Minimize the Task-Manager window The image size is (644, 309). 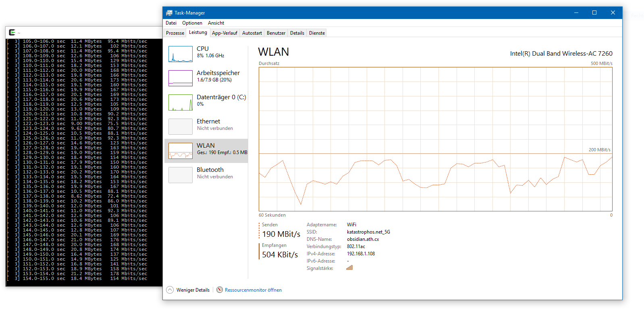(x=576, y=13)
